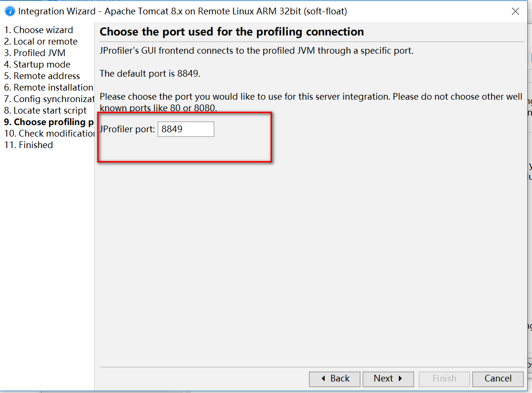Image resolution: width=532 pixels, height=393 pixels.
Task: Click the JProfiler port input field
Action: point(186,129)
